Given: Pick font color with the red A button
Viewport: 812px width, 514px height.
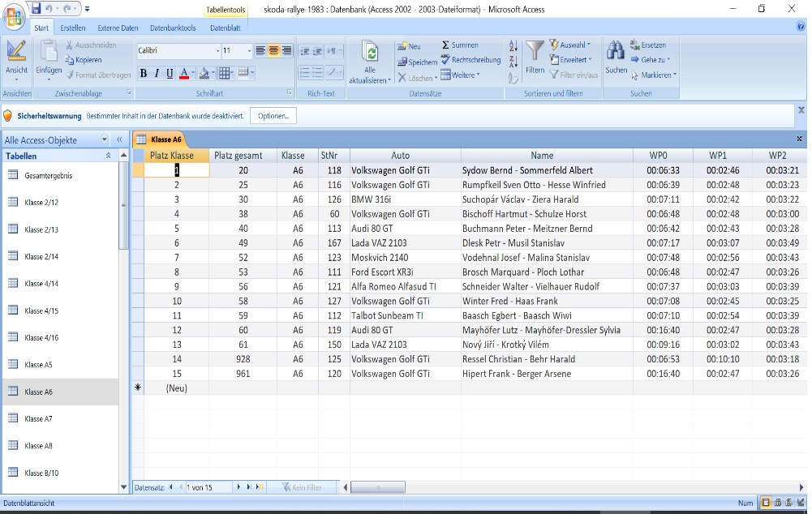Looking at the screenshot, I should 184,74.
